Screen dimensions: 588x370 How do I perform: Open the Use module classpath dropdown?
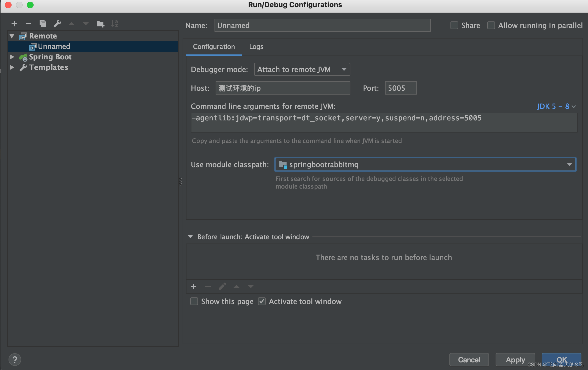[x=425, y=165]
